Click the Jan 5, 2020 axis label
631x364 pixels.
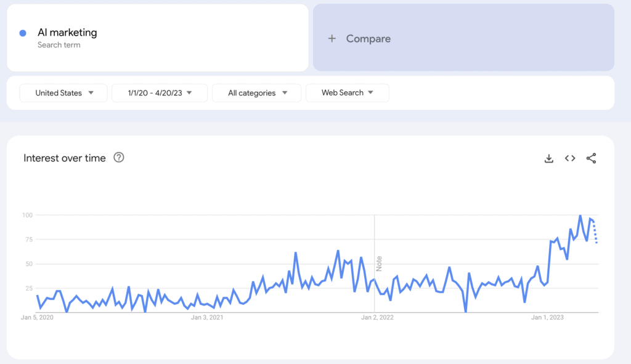(37, 318)
